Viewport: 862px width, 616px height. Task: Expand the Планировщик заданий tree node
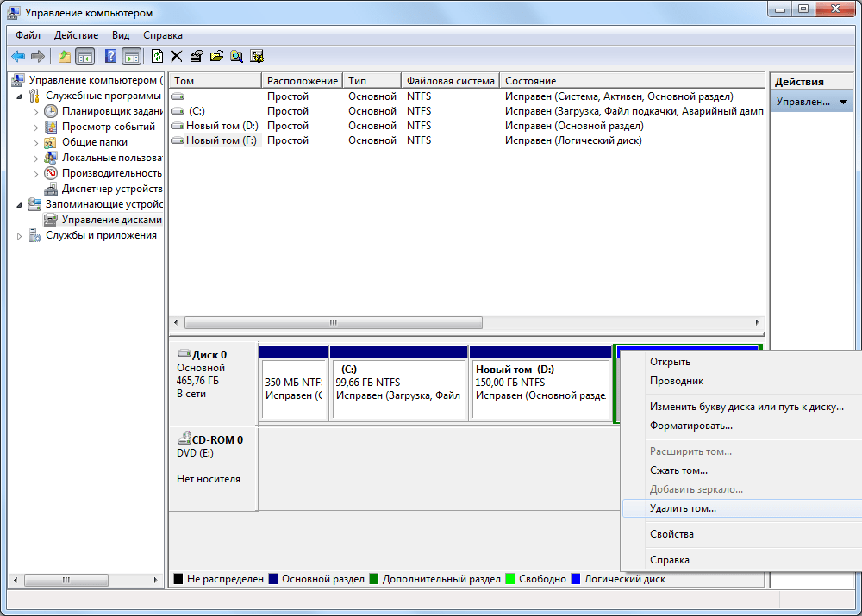pos(35,111)
